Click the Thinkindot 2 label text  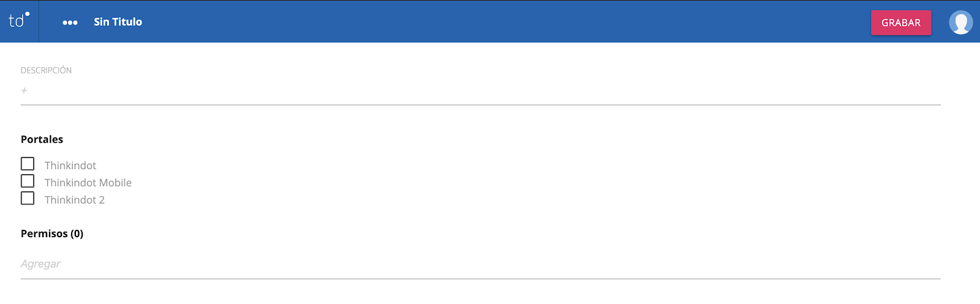click(x=75, y=200)
